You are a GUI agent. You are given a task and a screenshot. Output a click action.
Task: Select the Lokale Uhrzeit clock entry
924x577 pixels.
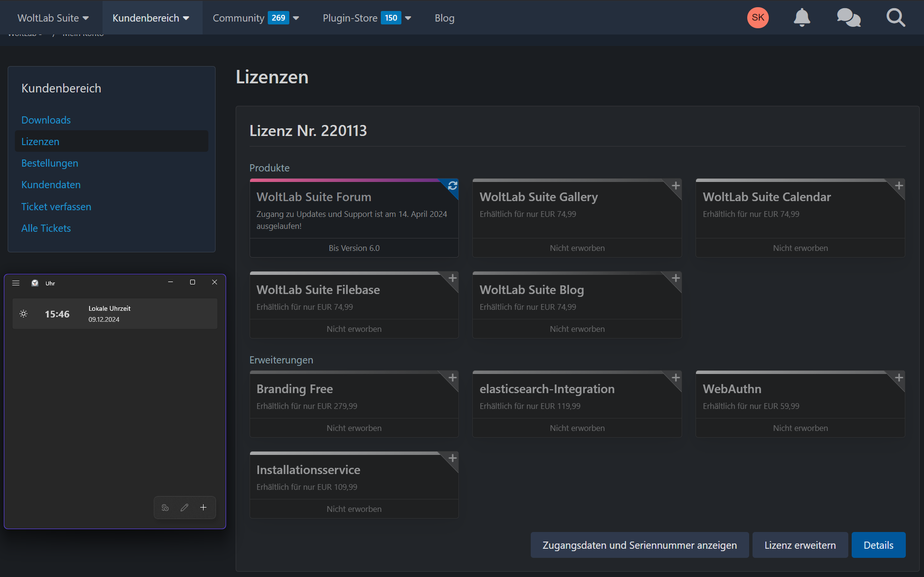coord(115,314)
